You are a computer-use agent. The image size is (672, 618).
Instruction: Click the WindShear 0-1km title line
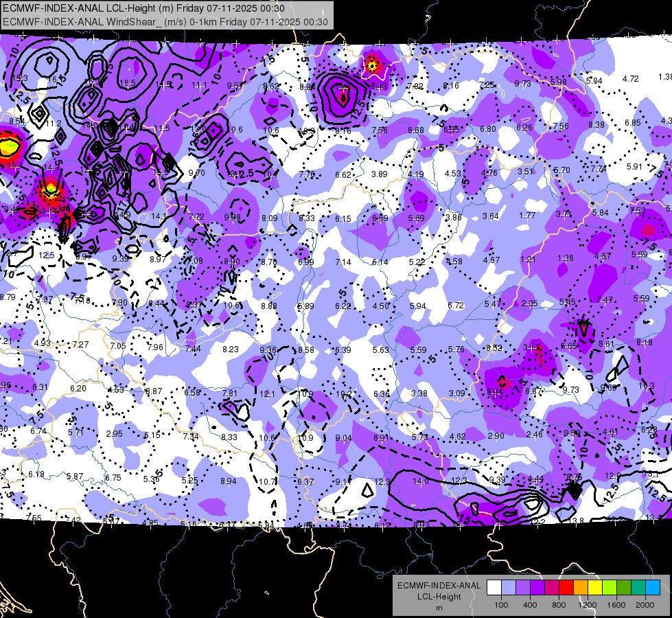pyautogui.click(x=165, y=22)
